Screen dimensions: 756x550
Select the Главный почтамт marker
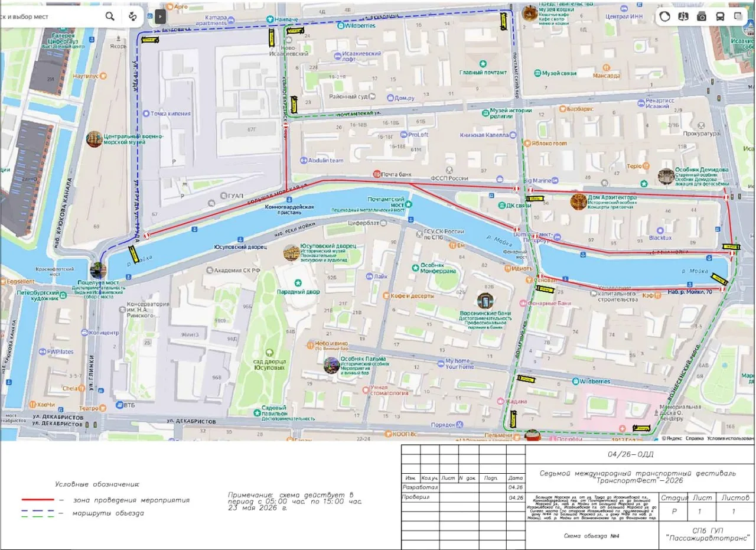click(483, 64)
